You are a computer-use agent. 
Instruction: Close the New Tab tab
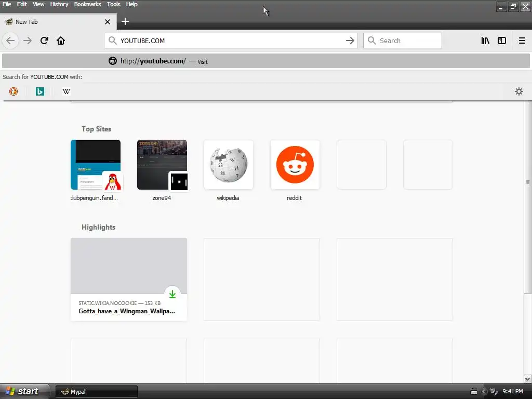pos(108,22)
